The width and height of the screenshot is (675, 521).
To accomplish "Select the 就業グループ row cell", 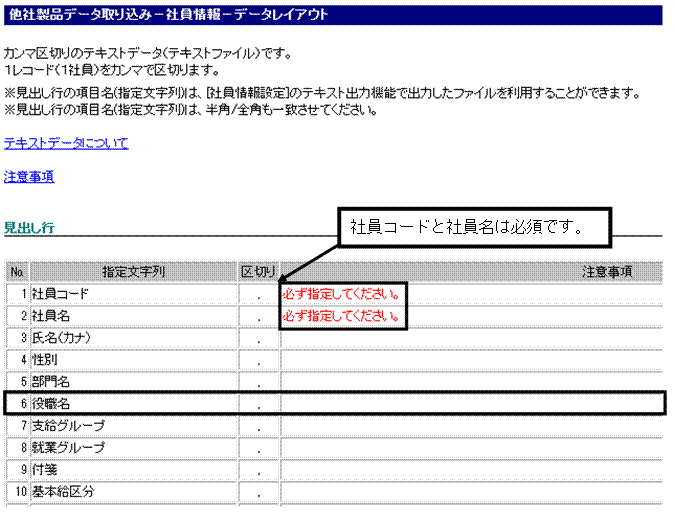I will [134, 448].
